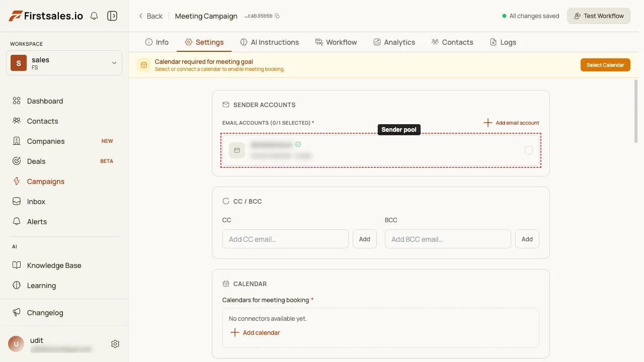Viewport: 644px width, 362px height.
Task: Open the Analytics tab
Action: coord(394,42)
